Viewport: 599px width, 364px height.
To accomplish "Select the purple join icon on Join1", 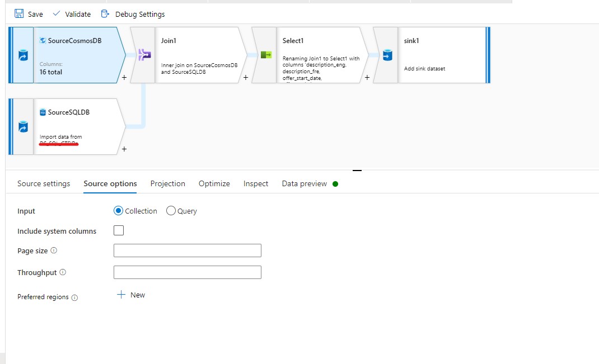I will (x=144, y=55).
